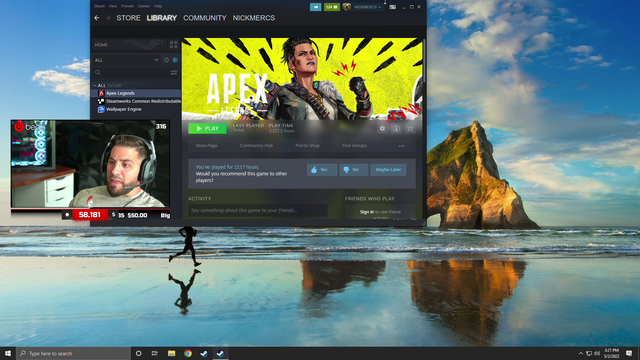This screenshot has width=640, height=360.
Task: Open active Steam window taskbar icon
Action: pos(220,353)
